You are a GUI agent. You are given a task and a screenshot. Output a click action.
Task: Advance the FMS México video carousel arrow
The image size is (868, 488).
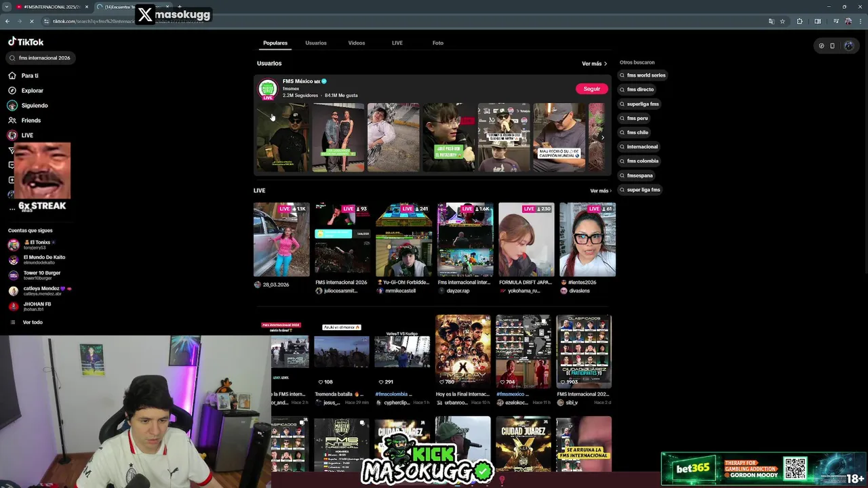pos(602,138)
